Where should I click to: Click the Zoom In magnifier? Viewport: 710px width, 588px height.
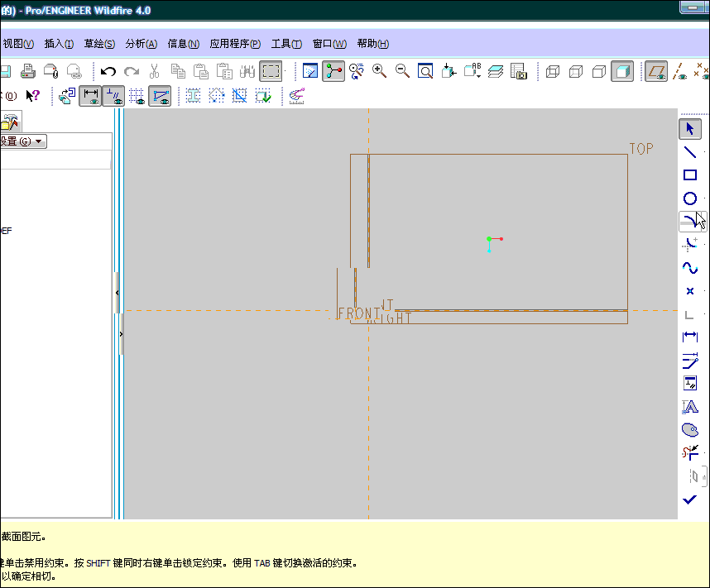(379, 71)
